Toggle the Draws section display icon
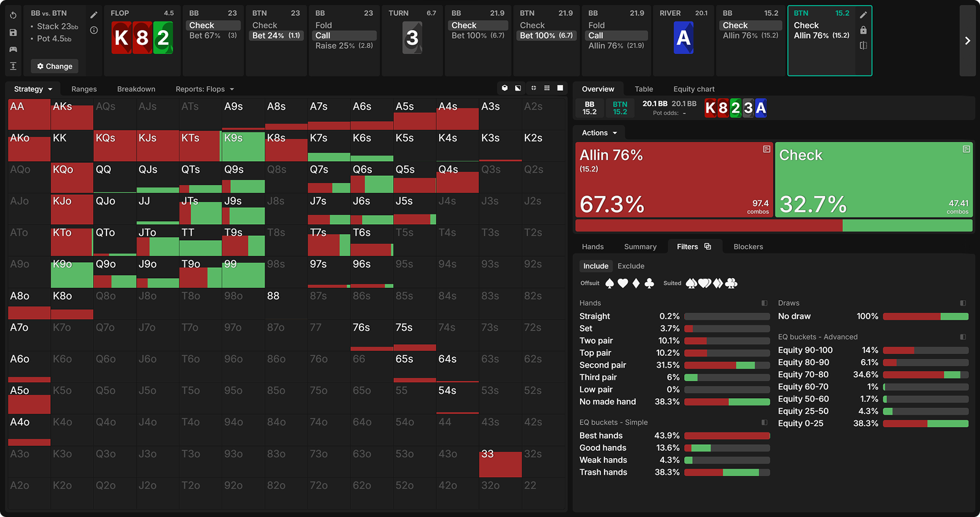This screenshot has height=517, width=980. pyautogui.click(x=963, y=303)
